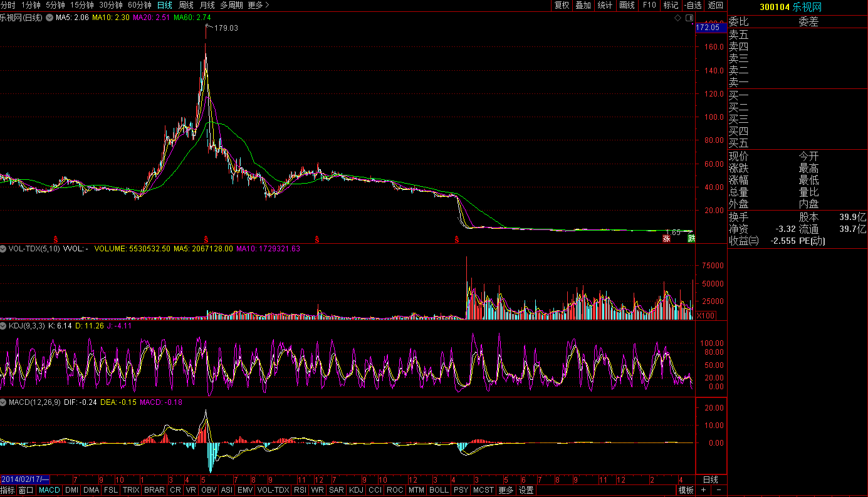Click the diamond marker icon above the chart
Screen dimensions: 868x497
tap(677, 18)
